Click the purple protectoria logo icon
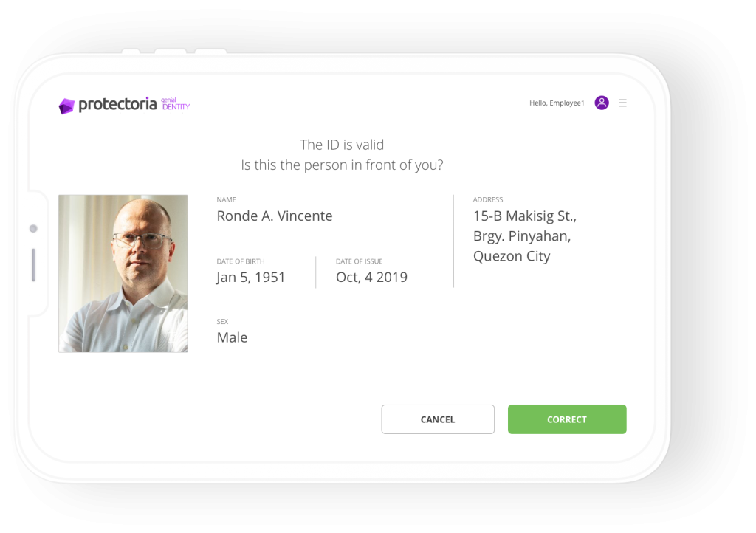This screenshot has height=533, width=756. pos(66,106)
